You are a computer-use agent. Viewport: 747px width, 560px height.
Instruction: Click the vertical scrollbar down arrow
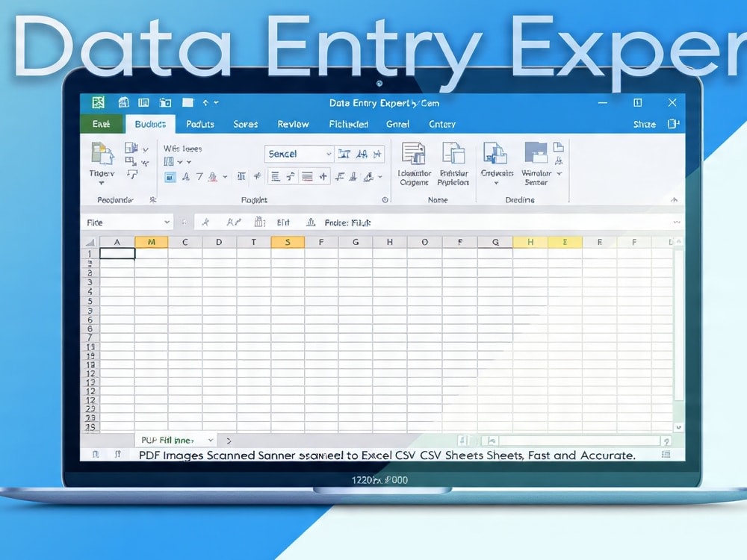(678, 427)
